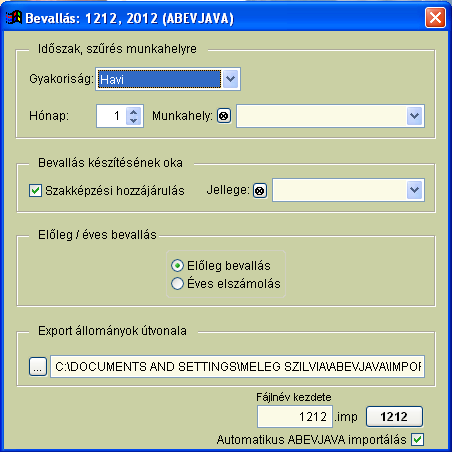Clear the Munkahely filter with the X icon
Viewport: 452px width, 452px height.
(224, 116)
